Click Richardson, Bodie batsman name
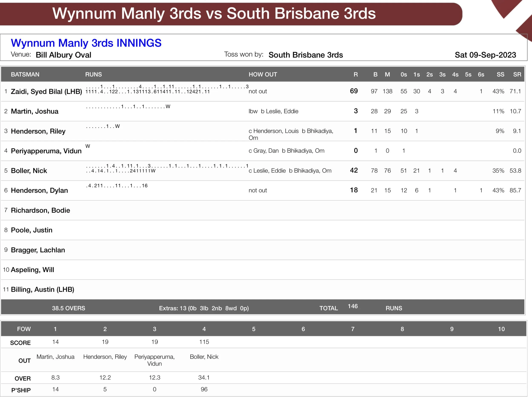The image size is (532, 397). [40, 210]
